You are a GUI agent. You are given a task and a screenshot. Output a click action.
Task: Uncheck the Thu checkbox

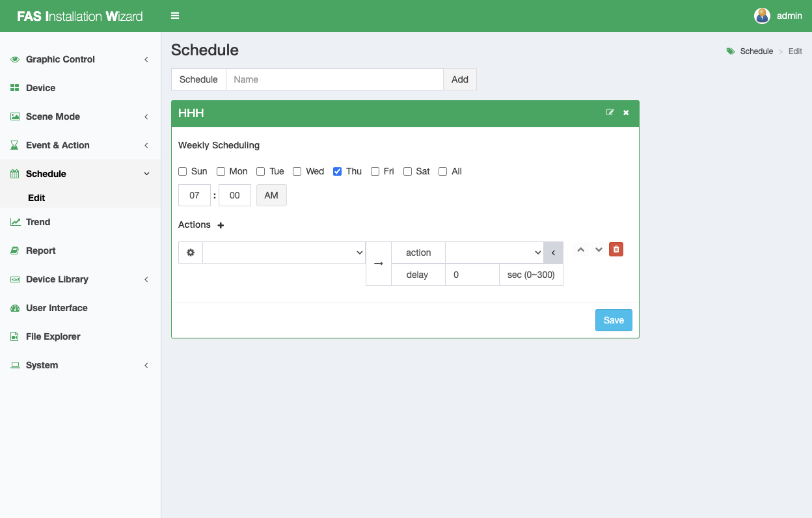tap(337, 171)
